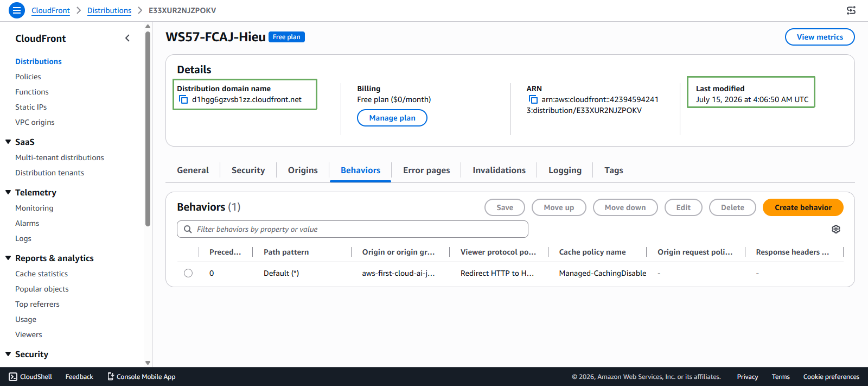Open Usage report

[x=25, y=319]
